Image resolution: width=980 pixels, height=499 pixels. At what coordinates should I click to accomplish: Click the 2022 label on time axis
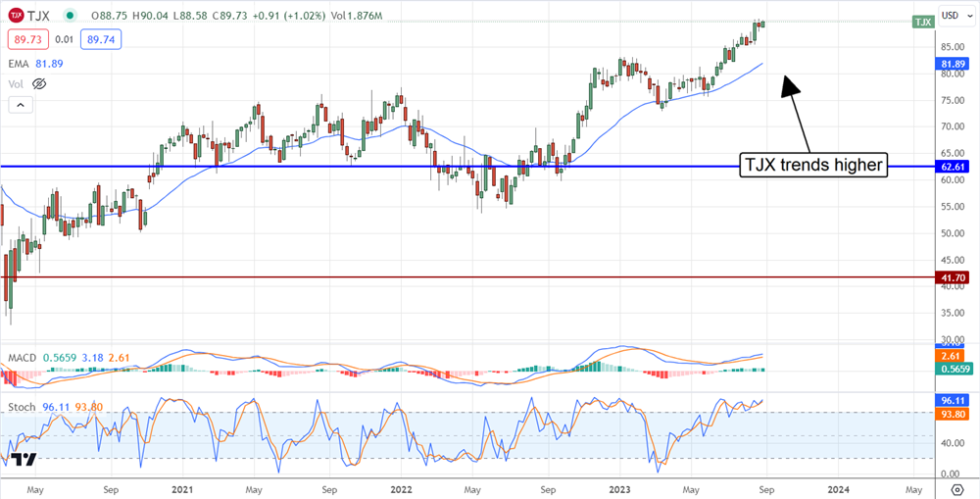pos(401,489)
